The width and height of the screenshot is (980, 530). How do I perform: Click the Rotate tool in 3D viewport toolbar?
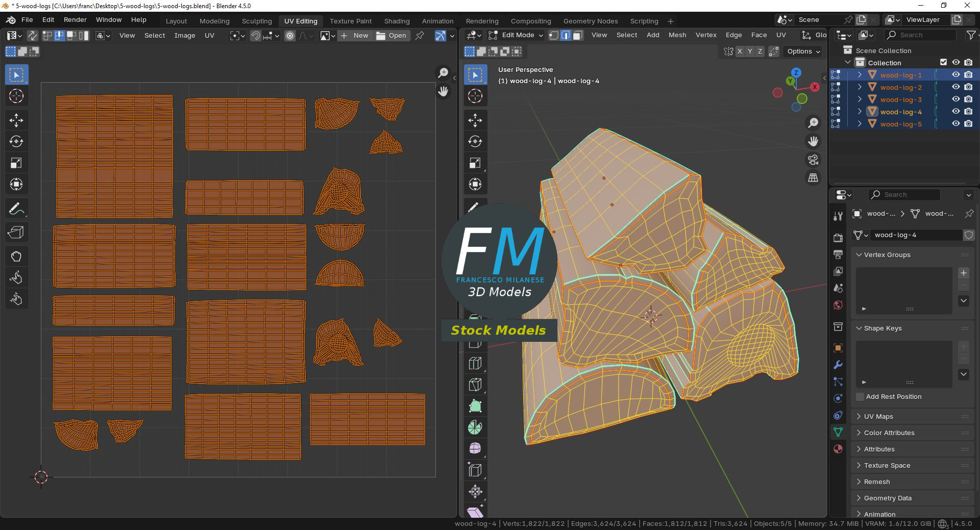[x=475, y=141]
